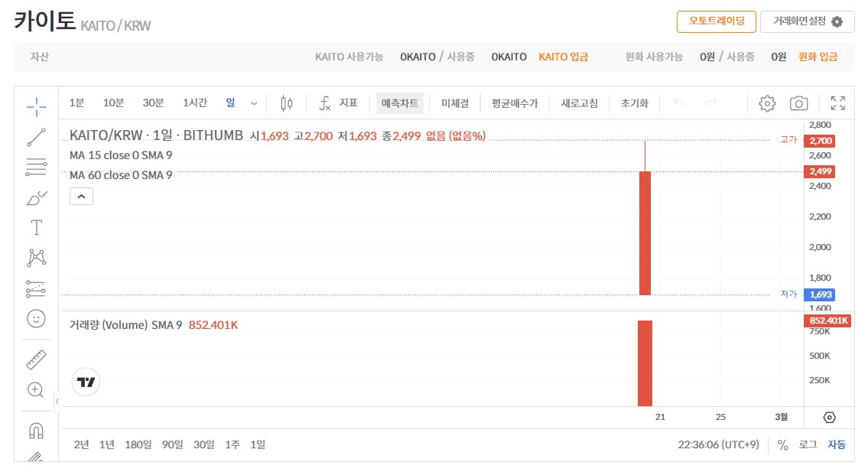This screenshot has height=472, width=868.
Task: Click the 1,693 low price label
Action: pyautogui.click(x=821, y=295)
